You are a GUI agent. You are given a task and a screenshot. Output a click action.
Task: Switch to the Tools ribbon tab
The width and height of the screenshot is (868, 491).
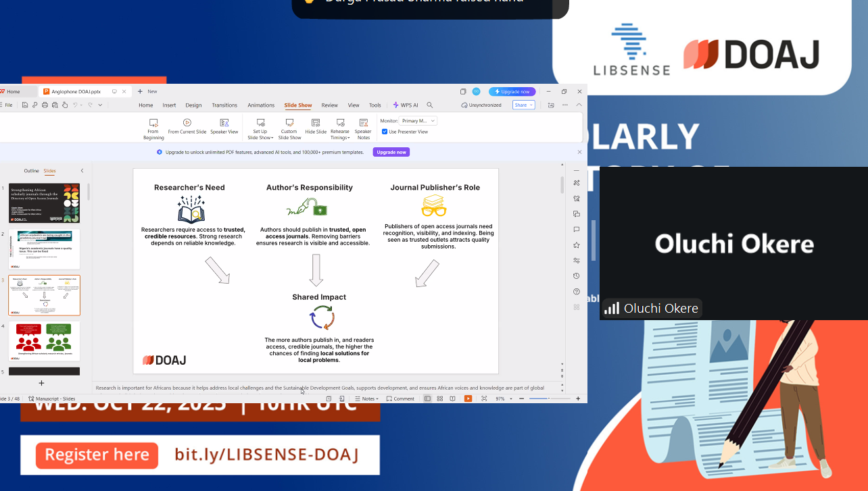(x=375, y=105)
